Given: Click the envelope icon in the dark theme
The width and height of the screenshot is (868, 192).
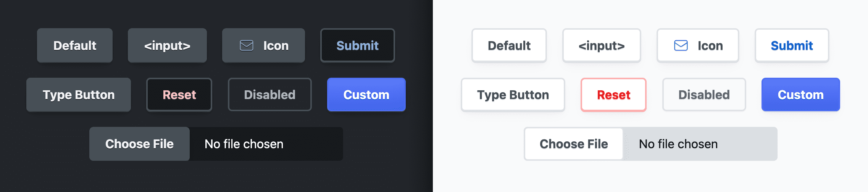Looking at the screenshot, I should click(246, 46).
